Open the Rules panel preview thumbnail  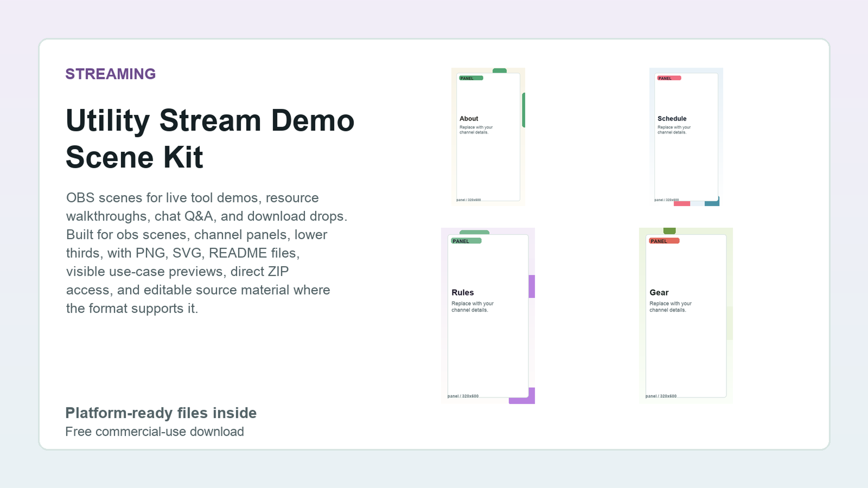[x=488, y=316]
